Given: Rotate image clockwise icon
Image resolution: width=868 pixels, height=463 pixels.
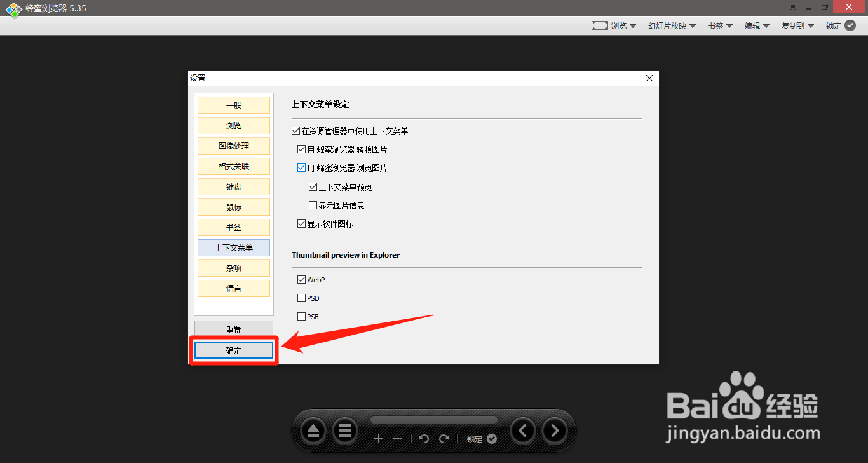Looking at the screenshot, I should tap(444, 439).
